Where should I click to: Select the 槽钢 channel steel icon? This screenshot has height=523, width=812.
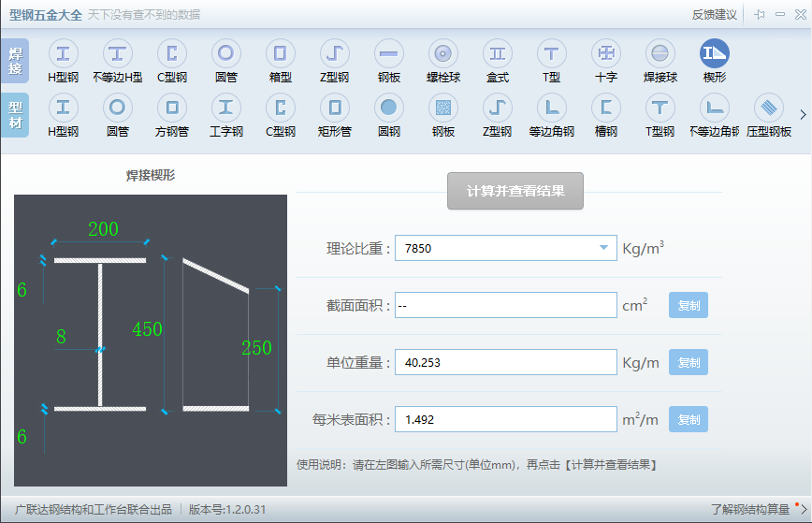[x=606, y=108]
